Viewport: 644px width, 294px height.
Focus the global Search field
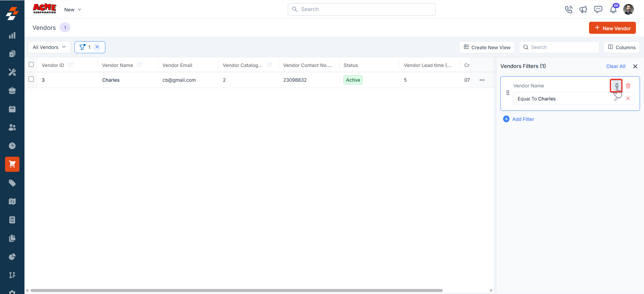click(x=362, y=9)
